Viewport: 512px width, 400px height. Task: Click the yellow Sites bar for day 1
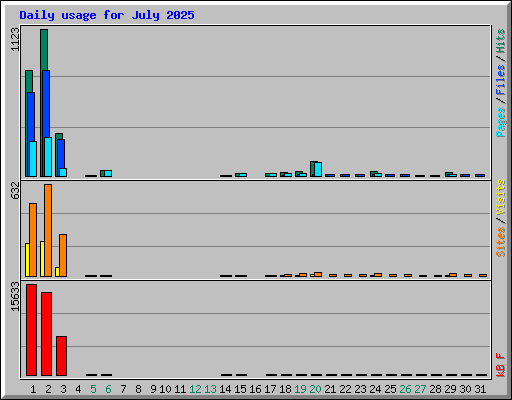tap(27, 260)
